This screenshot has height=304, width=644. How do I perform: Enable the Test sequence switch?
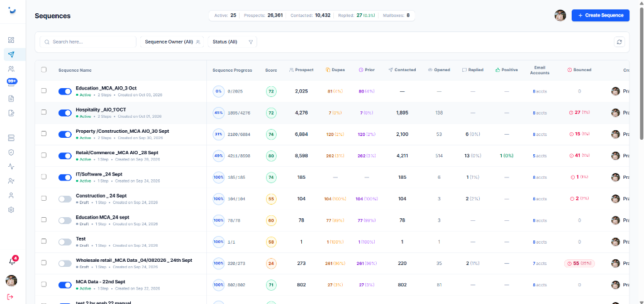(x=65, y=242)
